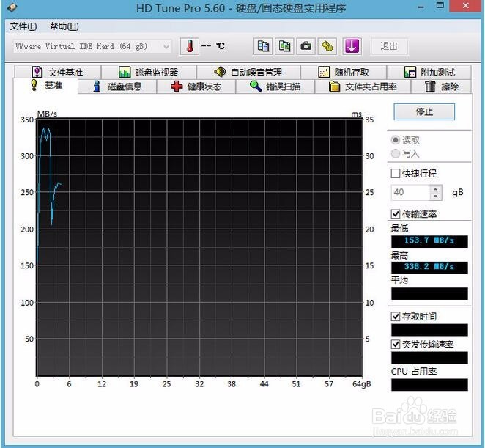Copy info text to clipboard icon
The image size is (485, 448).
[x=263, y=46]
